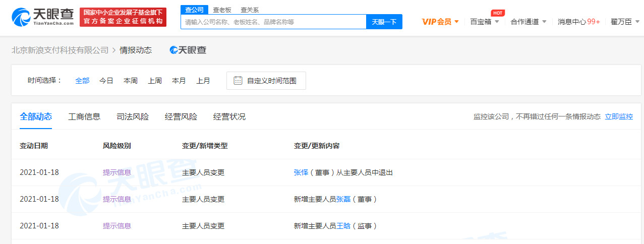Click 提示信息 in the 张磊 row

pos(117,199)
